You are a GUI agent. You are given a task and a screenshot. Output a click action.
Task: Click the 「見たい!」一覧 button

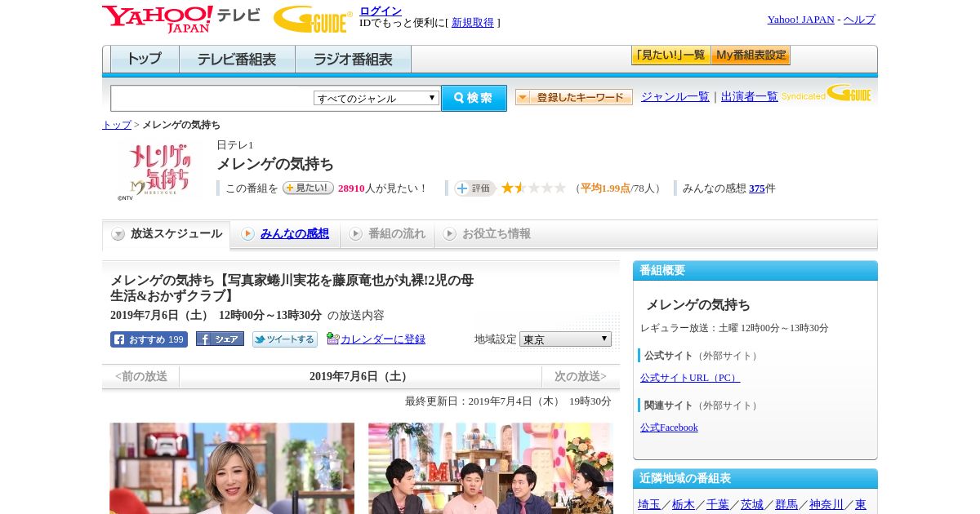coord(670,55)
